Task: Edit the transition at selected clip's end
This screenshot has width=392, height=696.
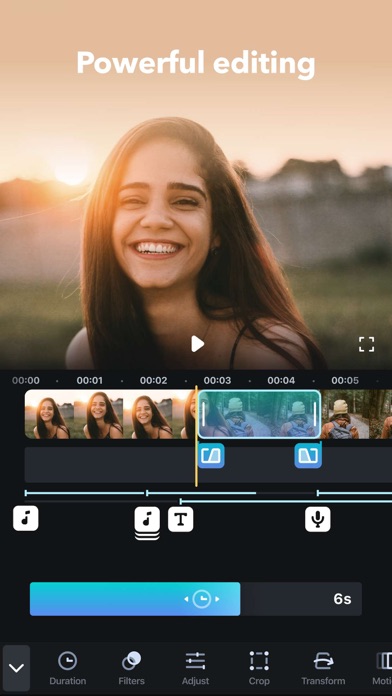Action: click(x=308, y=455)
